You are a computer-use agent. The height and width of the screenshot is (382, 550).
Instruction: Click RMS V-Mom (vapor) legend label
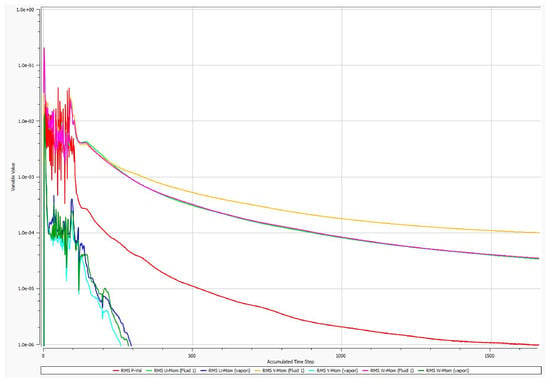coord(337,370)
